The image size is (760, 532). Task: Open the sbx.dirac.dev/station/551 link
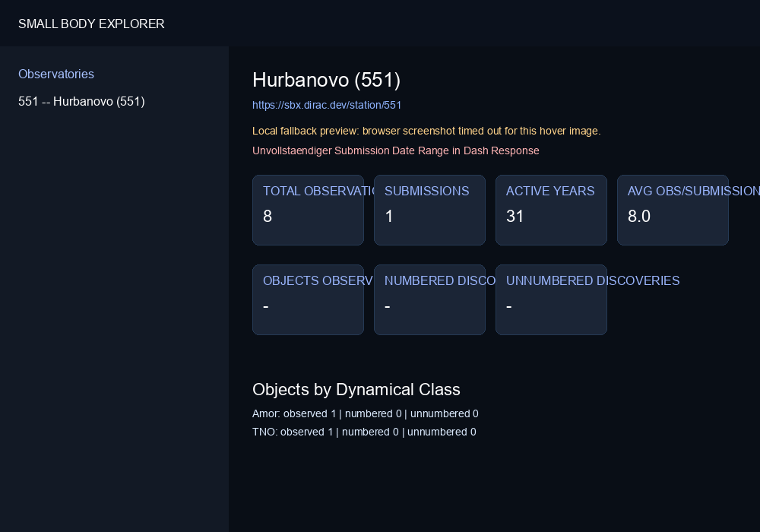pos(327,105)
